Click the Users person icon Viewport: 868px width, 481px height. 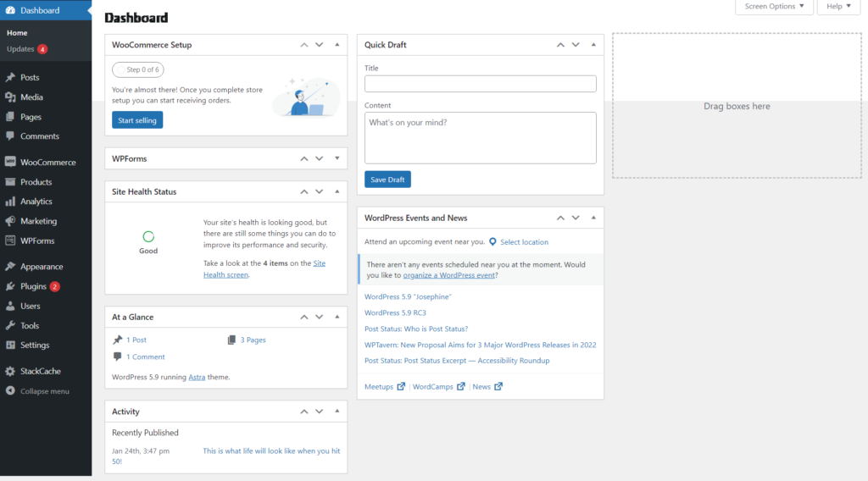point(10,306)
